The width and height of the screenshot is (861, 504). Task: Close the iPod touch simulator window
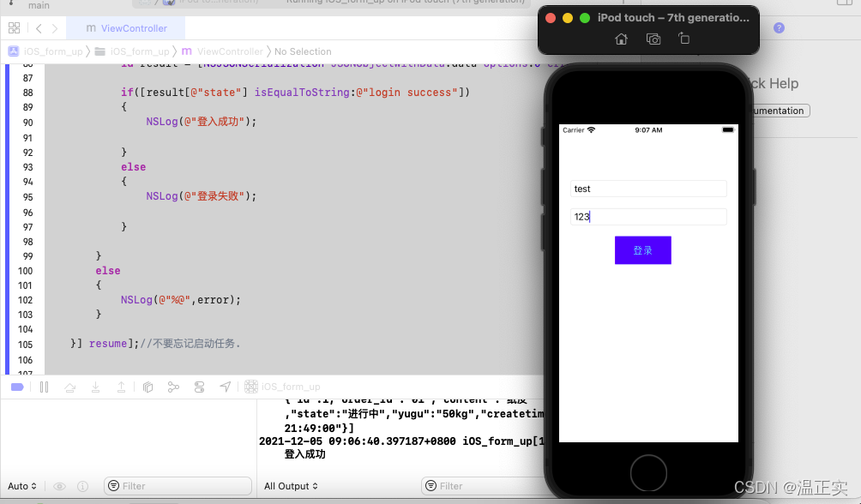click(551, 18)
